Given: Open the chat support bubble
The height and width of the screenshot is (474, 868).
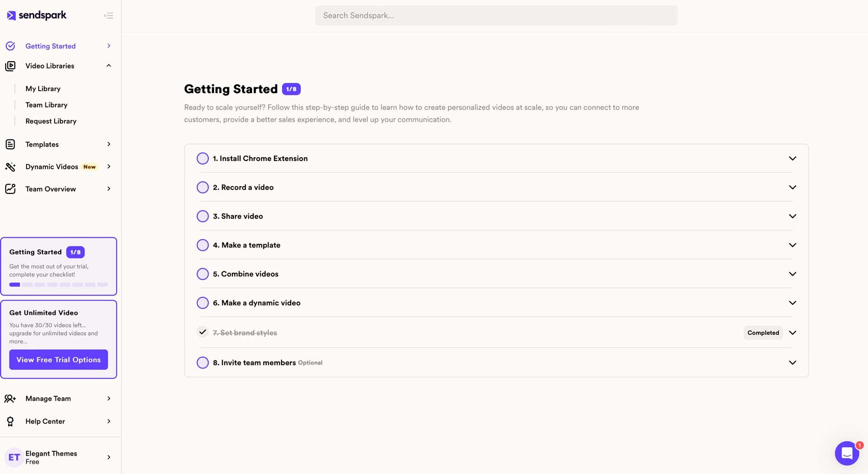Looking at the screenshot, I should point(847,453).
